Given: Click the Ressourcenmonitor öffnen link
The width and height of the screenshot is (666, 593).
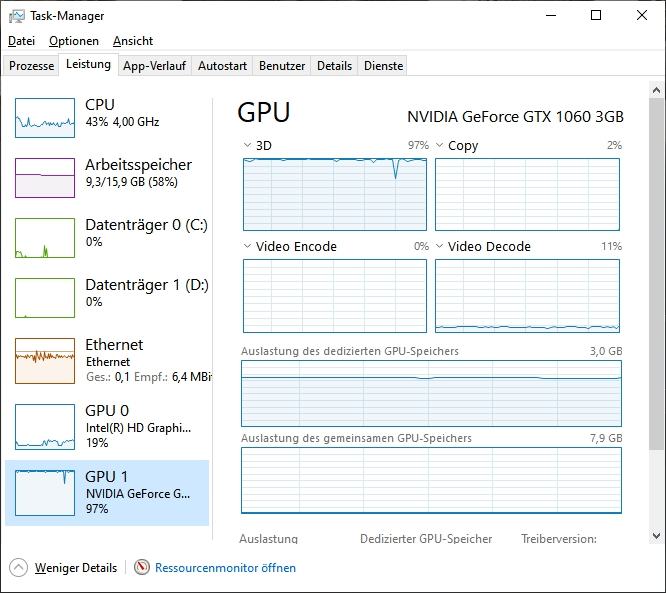Looking at the screenshot, I should coord(225,568).
